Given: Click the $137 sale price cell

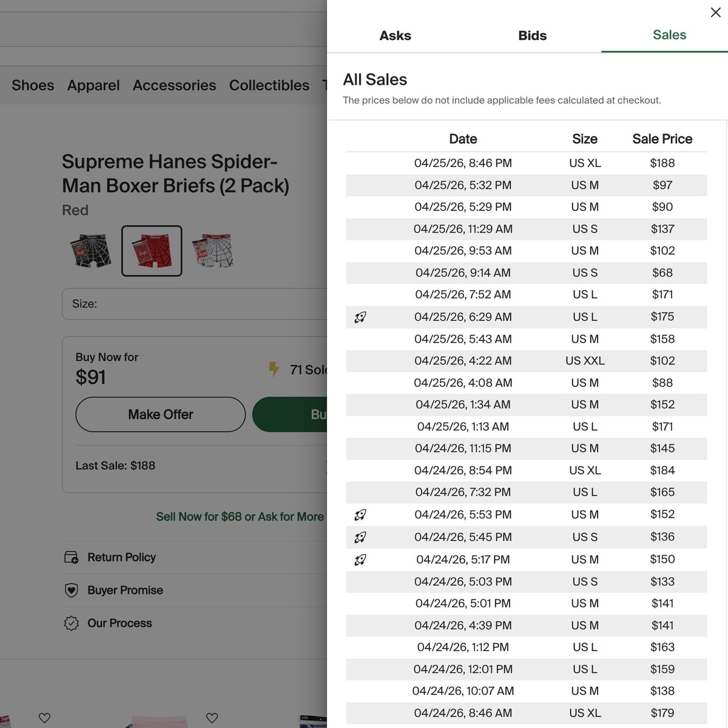Looking at the screenshot, I should point(662,229).
